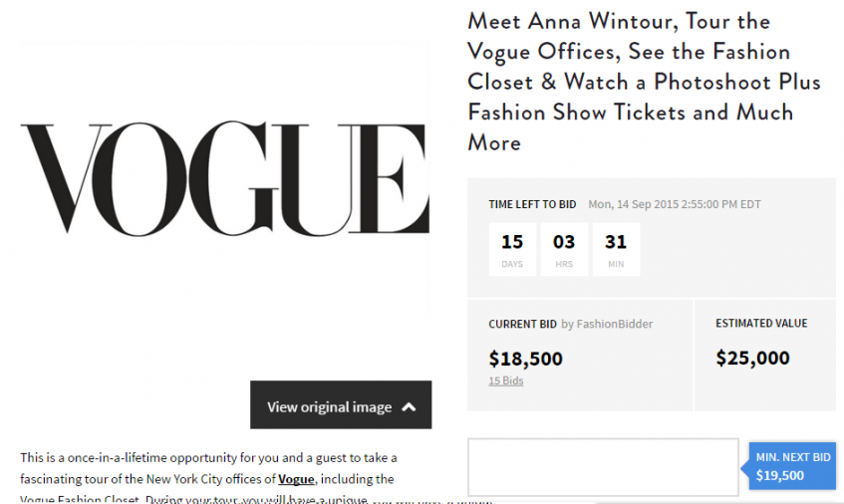This screenshot has height=504, width=844.
Task: Click the Estimated Value label
Action: [x=761, y=324]
